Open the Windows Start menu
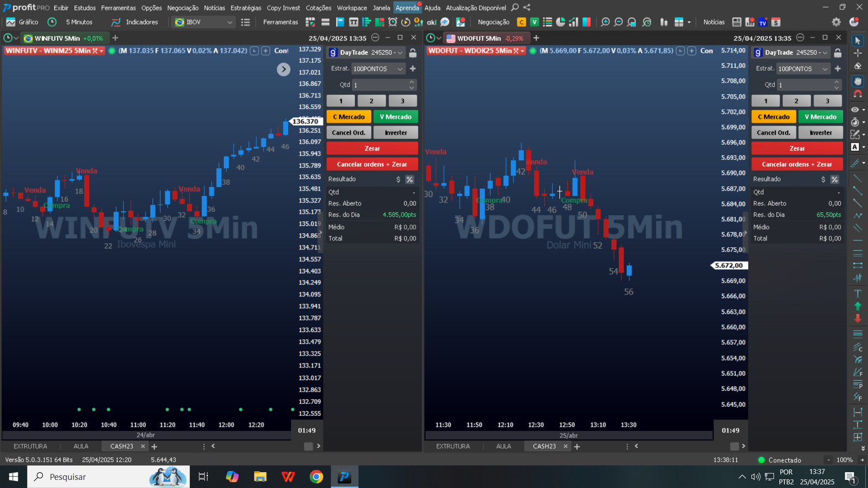The height and width of the screenshot is (488, 868). click(14, 477)
